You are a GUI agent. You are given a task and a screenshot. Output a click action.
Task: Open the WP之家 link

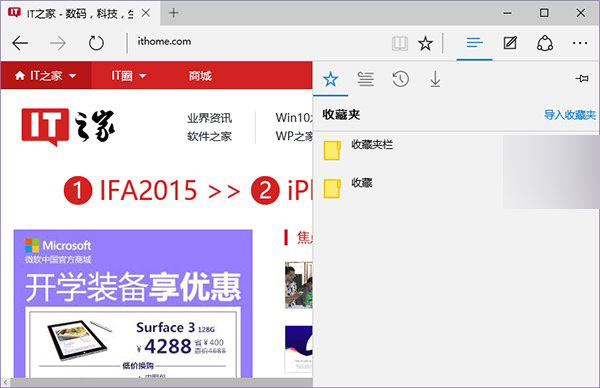click(x=294, y=136)
